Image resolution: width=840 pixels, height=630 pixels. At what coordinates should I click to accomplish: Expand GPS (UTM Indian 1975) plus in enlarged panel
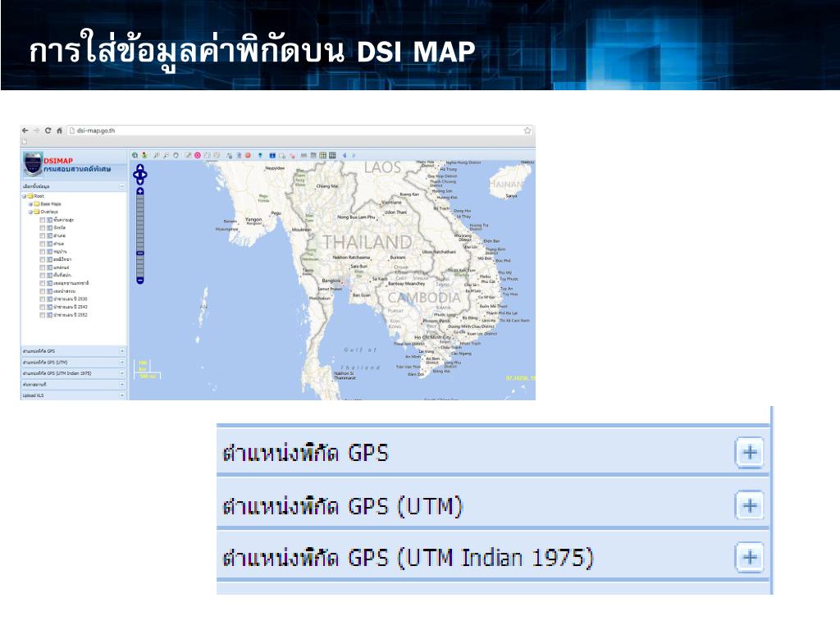750,558
